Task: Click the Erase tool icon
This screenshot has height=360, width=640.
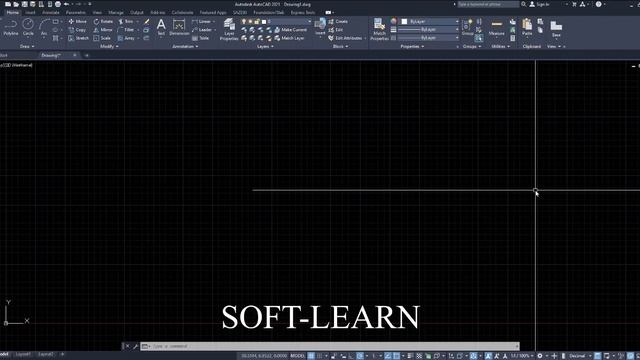Action: [x=147, y=21]
